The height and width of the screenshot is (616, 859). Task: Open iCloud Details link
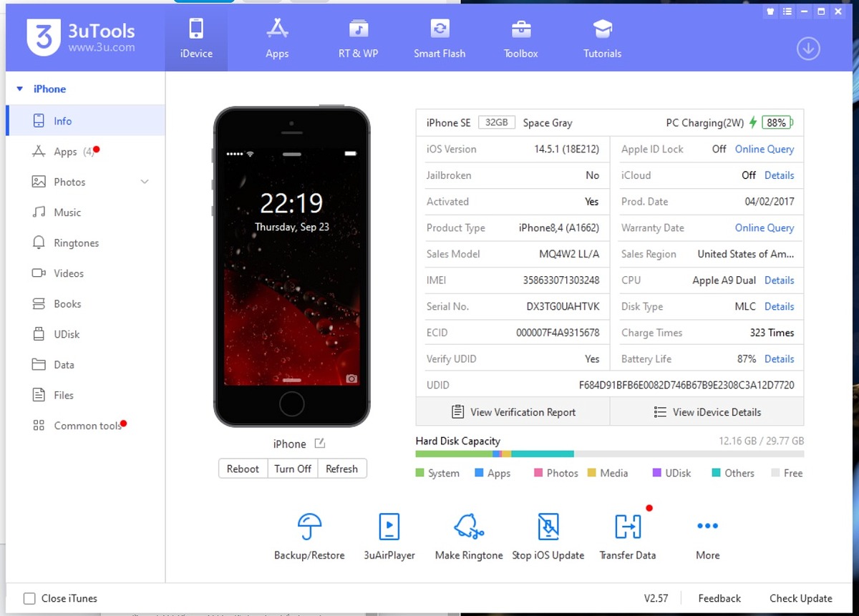tap(779, 175)
